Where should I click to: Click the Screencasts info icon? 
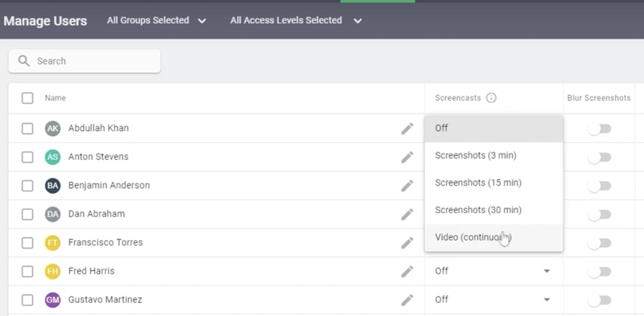[491, 98]
